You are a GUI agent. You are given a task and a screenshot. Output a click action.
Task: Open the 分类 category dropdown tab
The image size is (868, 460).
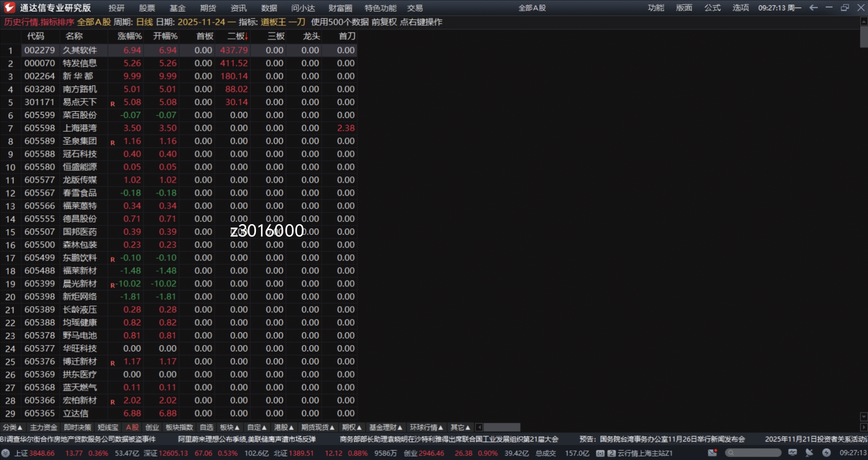pyautogui.click(x=13, y=427)
